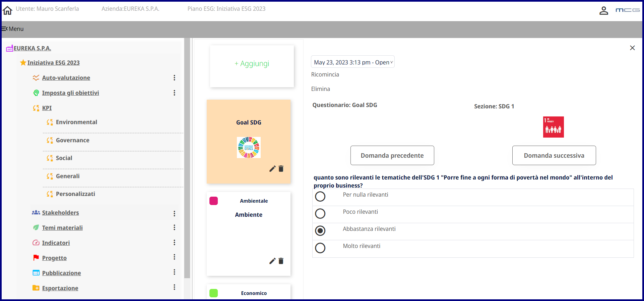Open the user account icon
Viewport: 644px width, 301px height.
point(603,11)
